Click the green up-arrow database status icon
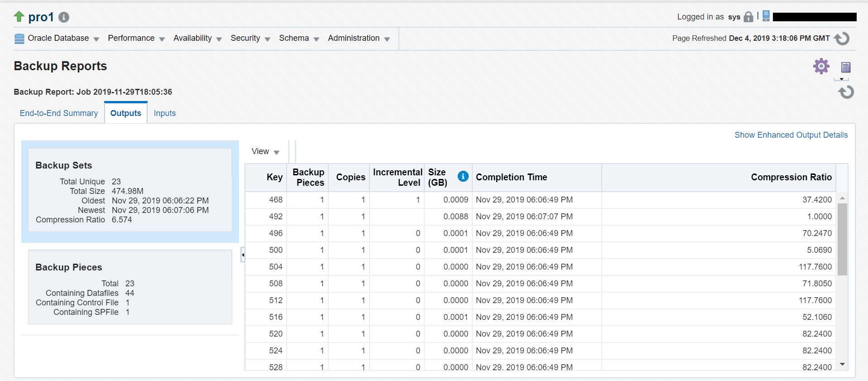This screenshot has height=381, width=868. pos(19,17)
